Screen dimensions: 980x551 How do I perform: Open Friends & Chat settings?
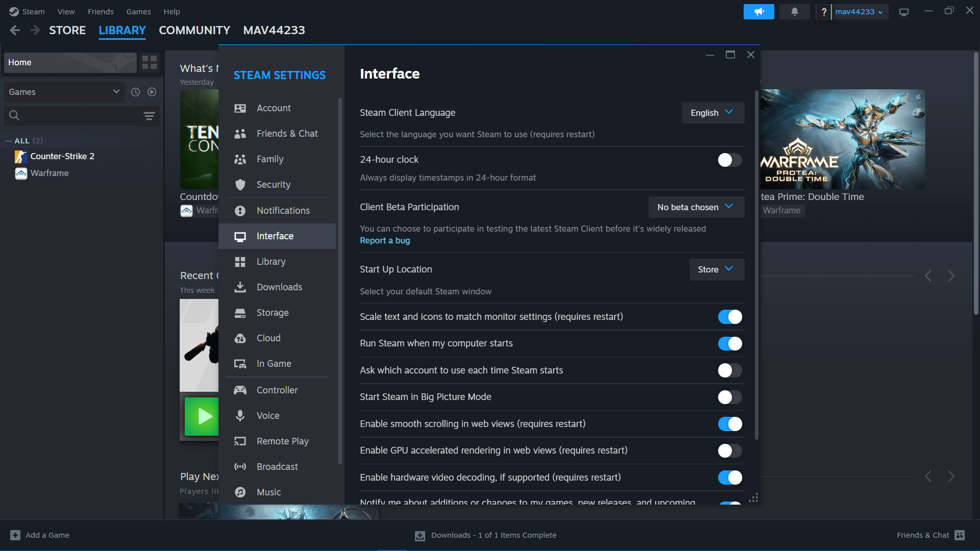(x=277, y=134)
